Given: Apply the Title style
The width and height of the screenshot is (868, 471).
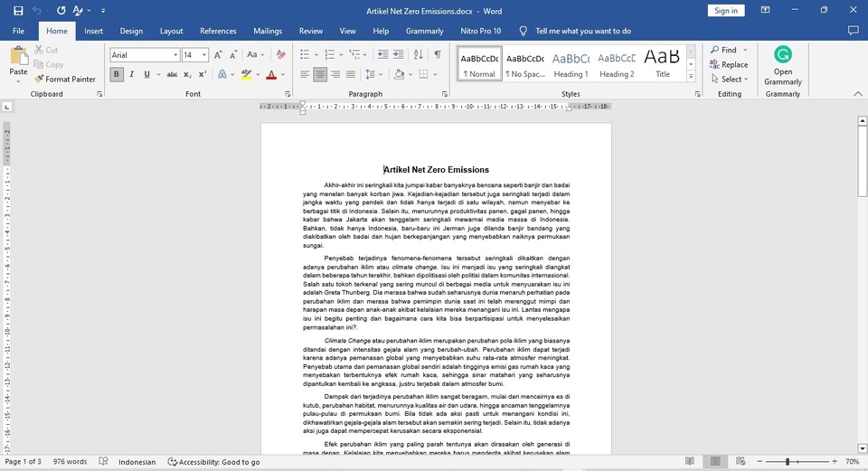Looking at the screenshot, I should 662,64.
